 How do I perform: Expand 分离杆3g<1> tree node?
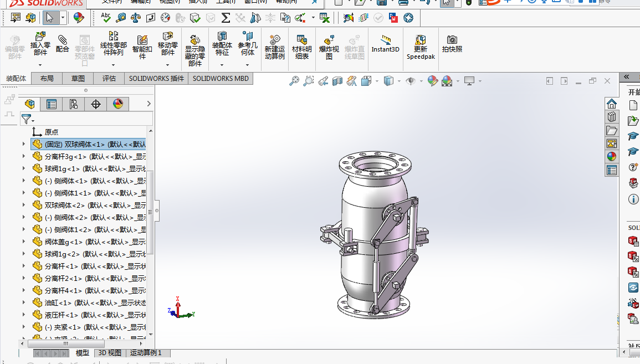point(24,156)
